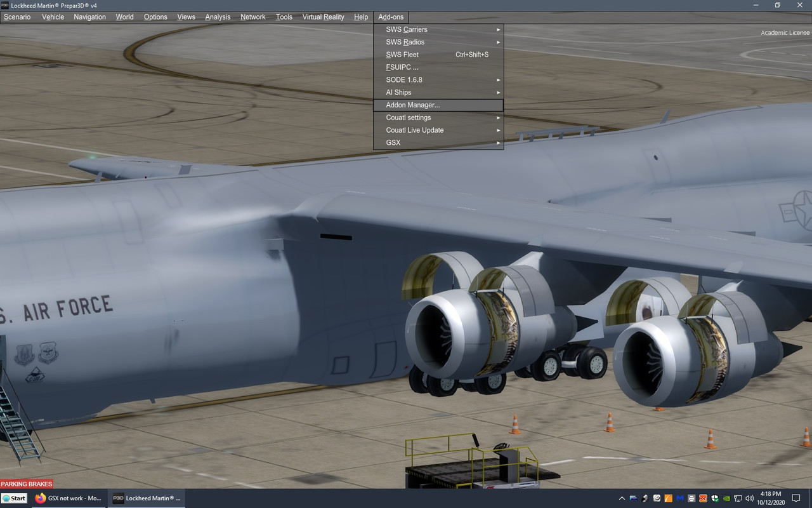Open NVIDIA tray icon
Image resolution: width=812 pixels, height=508 pixels.
coord(726,498)
